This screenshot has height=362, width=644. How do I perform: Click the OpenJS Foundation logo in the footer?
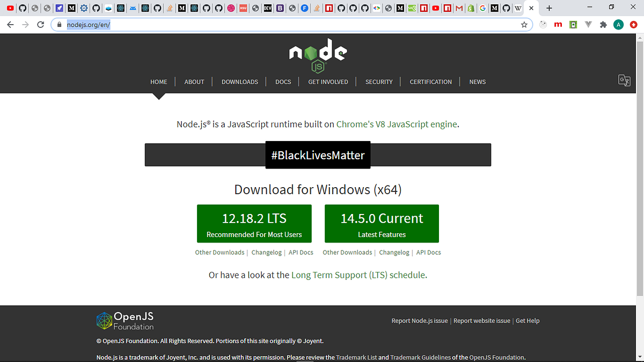pyautogui.click(x=125, y=321)
